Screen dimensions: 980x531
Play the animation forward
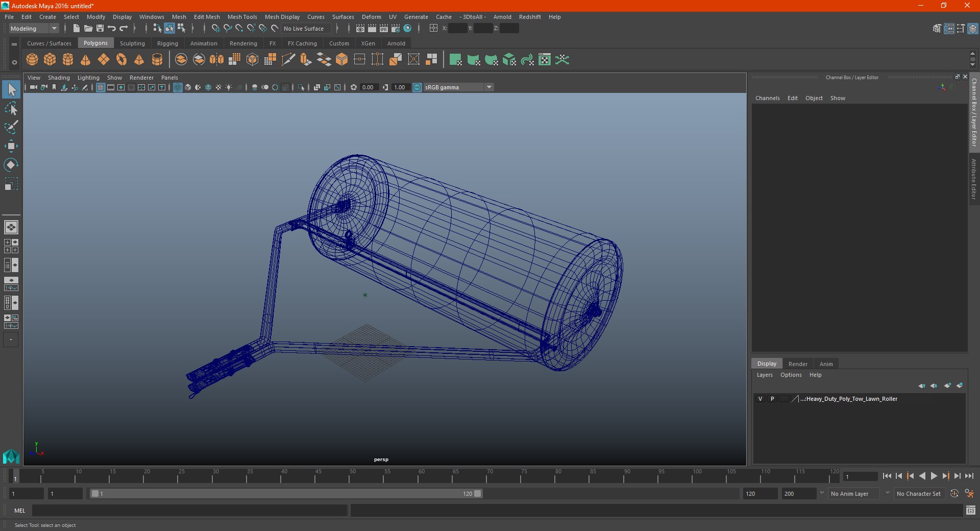934,476
